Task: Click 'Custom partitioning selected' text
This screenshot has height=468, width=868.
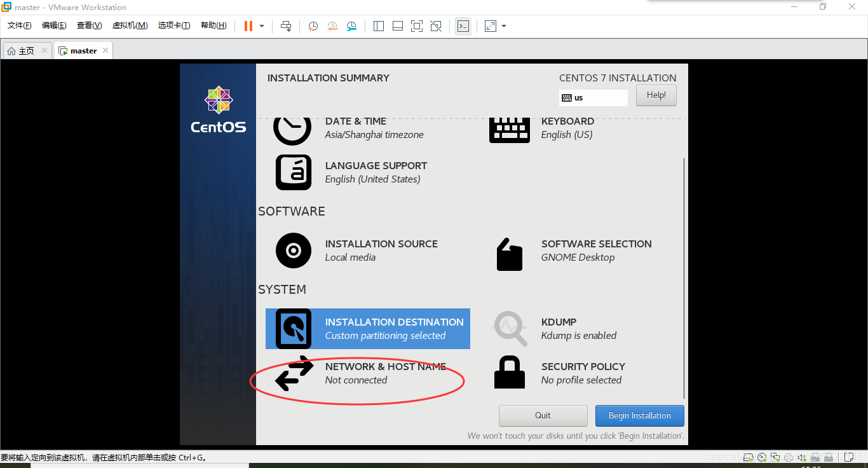Action: pyautogui.click(x=385, y=336)
